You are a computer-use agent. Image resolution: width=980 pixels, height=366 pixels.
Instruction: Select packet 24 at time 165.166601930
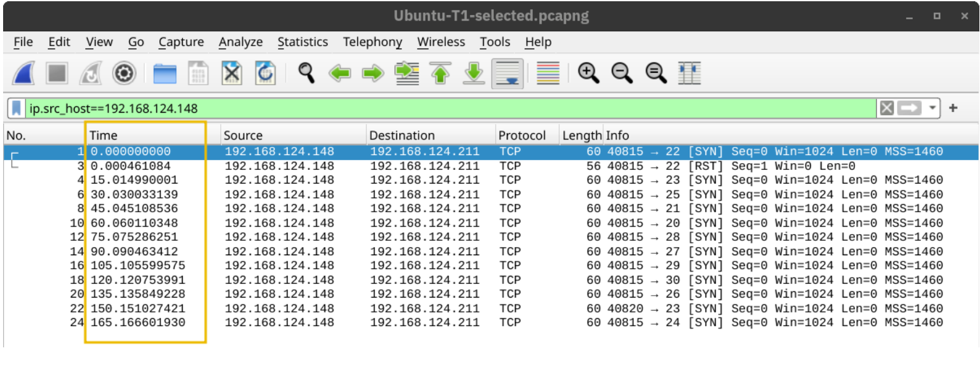pyautogui.click(x=491, y=322)
